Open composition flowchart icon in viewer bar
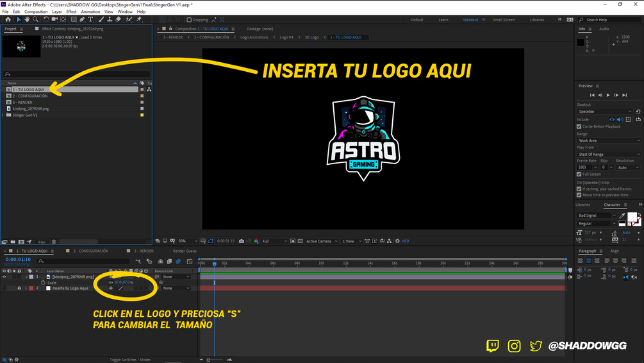The width and height of the screenshot is (644, 363). click(x=390, y=241)
